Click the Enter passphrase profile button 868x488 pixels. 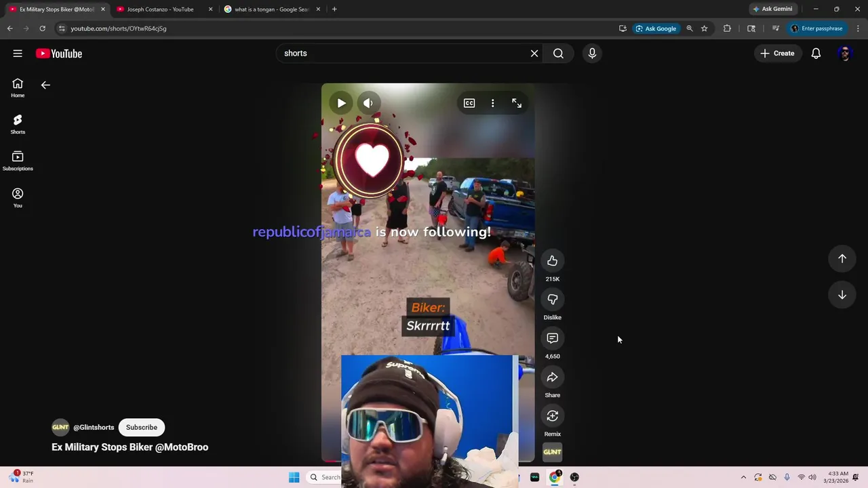(816, 28)
